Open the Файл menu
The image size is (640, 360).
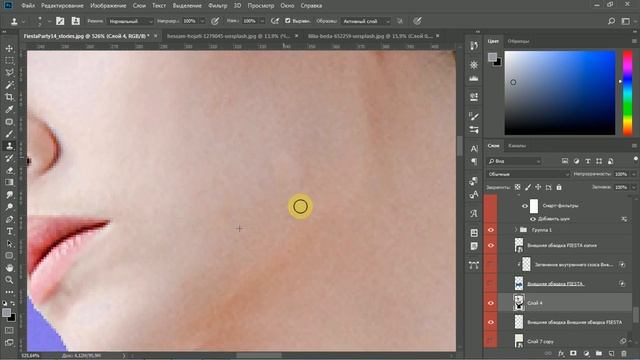28,6
